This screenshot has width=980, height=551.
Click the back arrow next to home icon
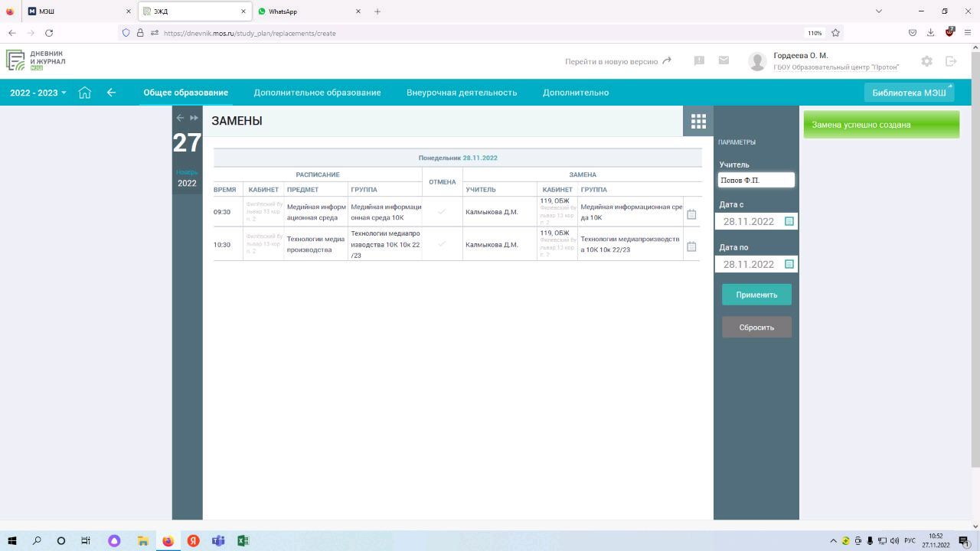coord(111,93)
